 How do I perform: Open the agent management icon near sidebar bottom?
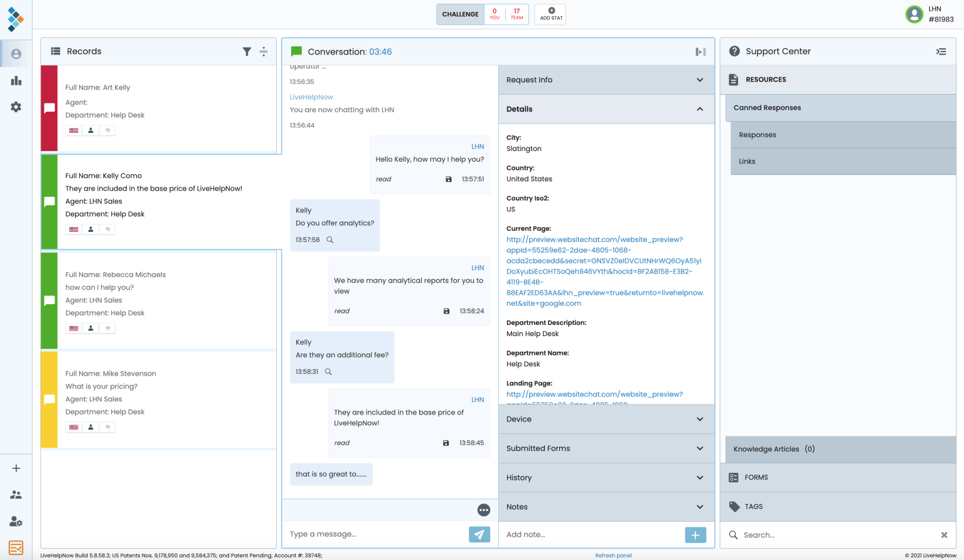click(16, 521)
